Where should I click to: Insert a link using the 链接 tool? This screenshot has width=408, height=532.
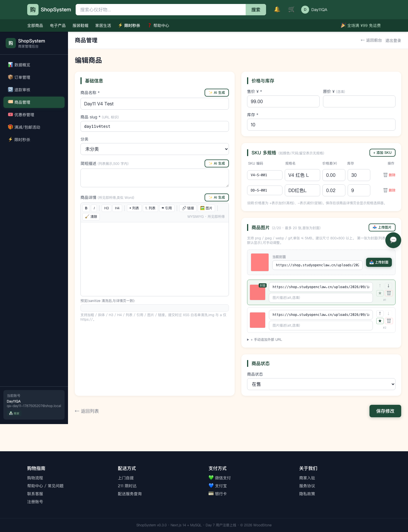pos(188,208)
